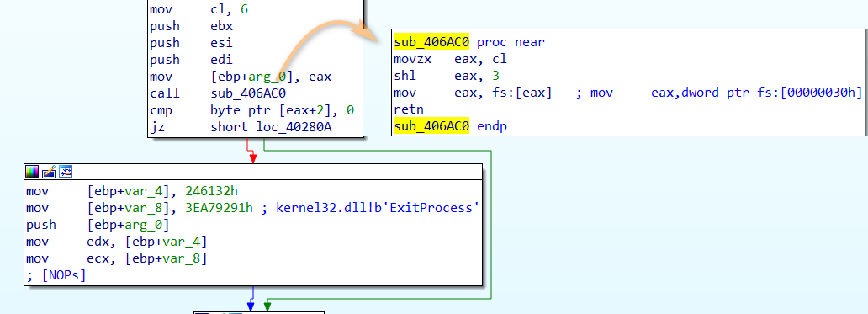Open node color picker in ExitProcess block
Viewport: 868px width, 314px height.
pyautogui.click(x=32, y=172)
